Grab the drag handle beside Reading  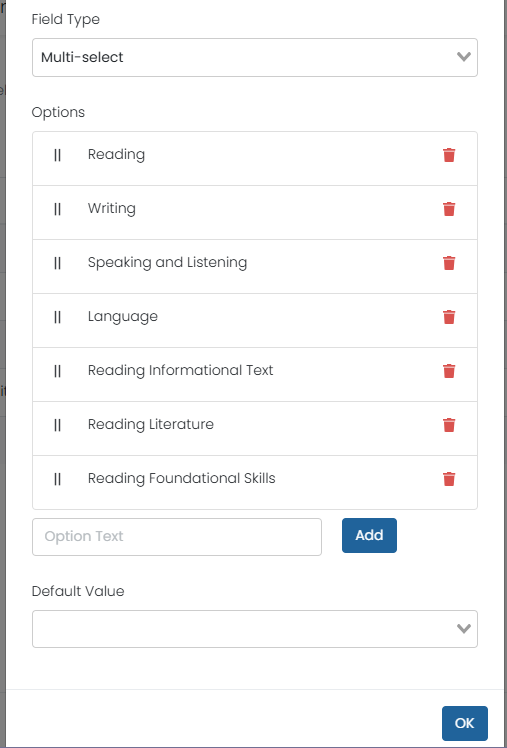pos(57,155)
